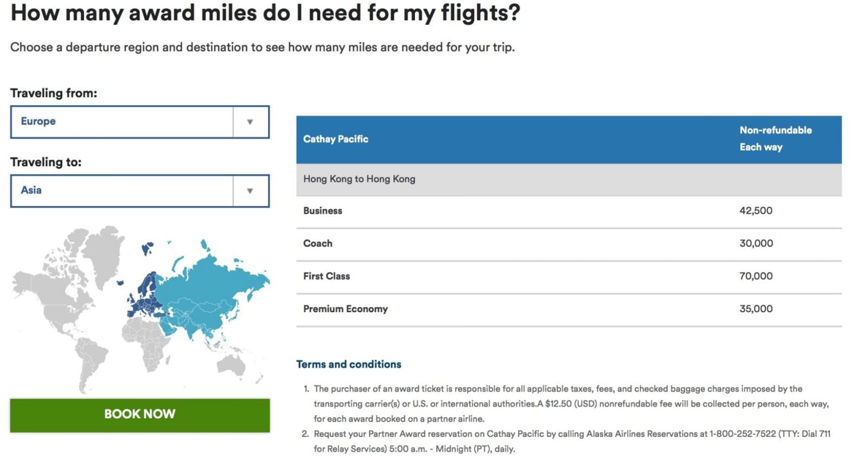Click the Cathay Pacific table header
Image resolution: width=868 pixels, height=459 pixels.
pos(335,139)
